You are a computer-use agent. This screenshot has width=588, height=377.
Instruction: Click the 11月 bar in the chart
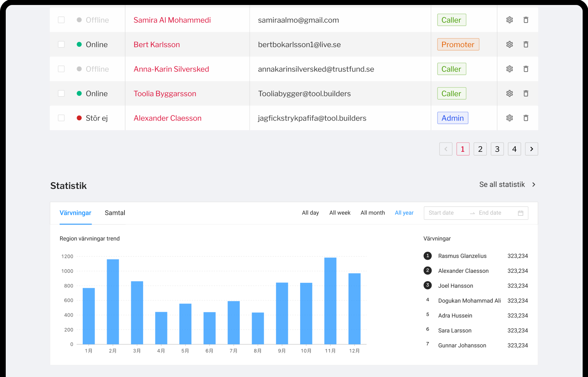pyautogui.click(x=330, y=301)
